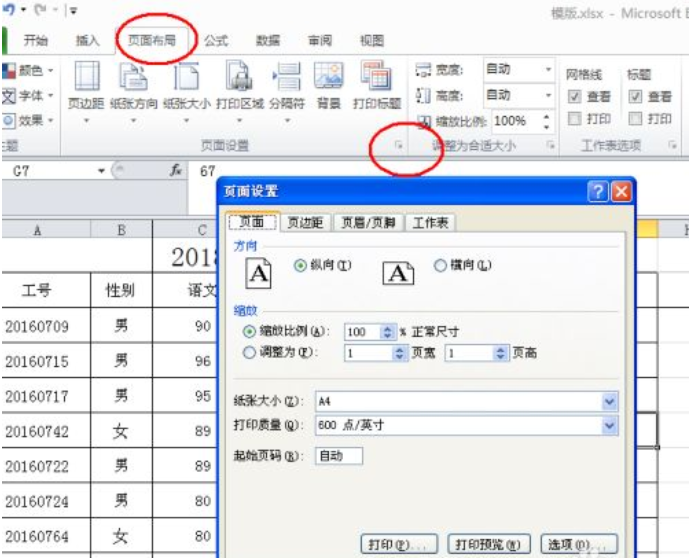Open the 宽度 width dropdown
700x558 pixels.
pos(548,69)
